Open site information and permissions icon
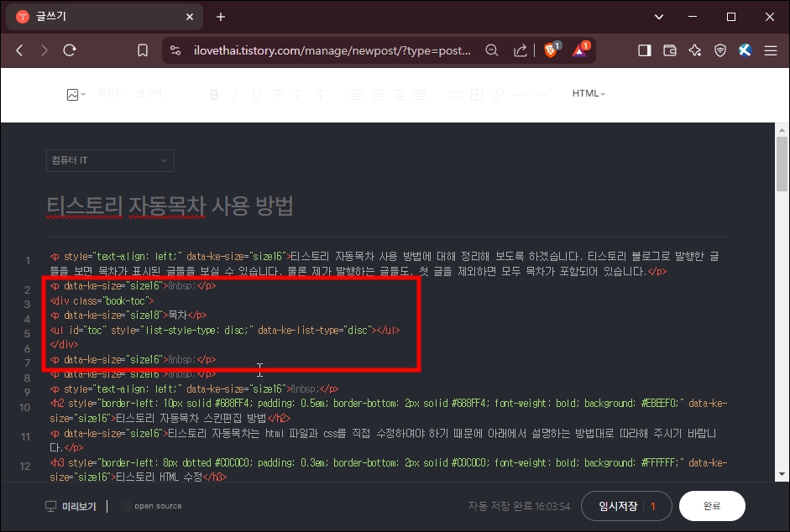 175,50
